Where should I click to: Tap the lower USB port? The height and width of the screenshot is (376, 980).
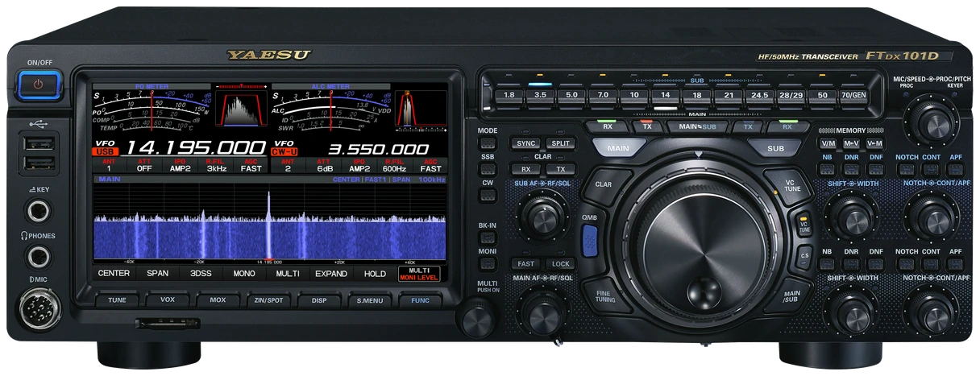[x=39, y=163]
